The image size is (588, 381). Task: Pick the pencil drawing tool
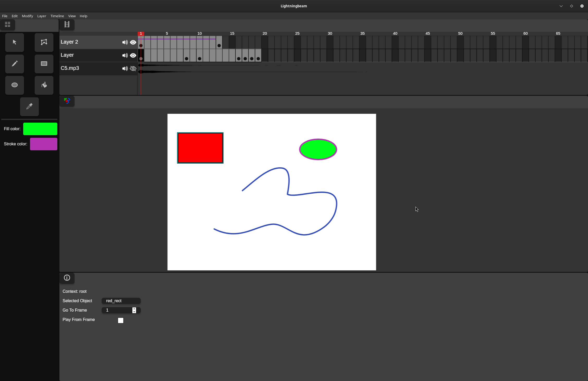pyautogui.click(x=14, y=64)
